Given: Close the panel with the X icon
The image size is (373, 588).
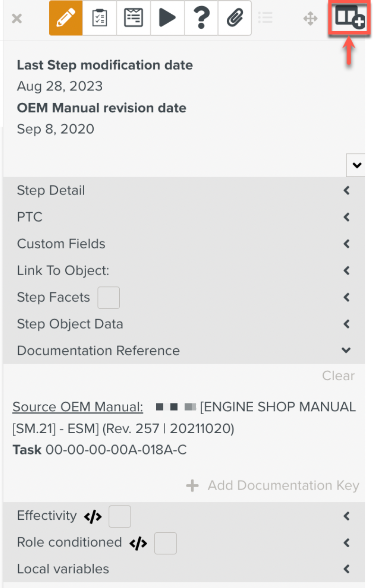Looking at the screenshot, I should click(17, 19).
